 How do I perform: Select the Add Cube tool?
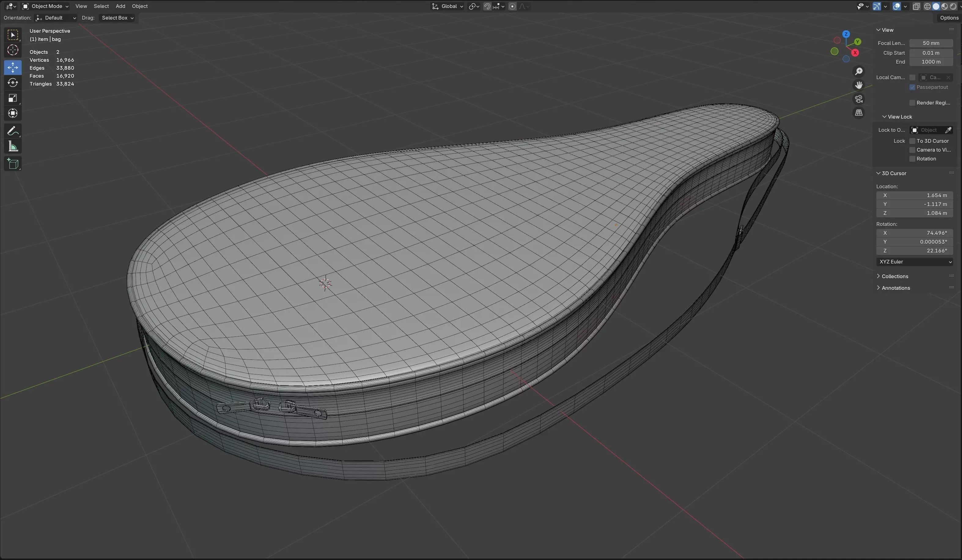pos(13,164)
